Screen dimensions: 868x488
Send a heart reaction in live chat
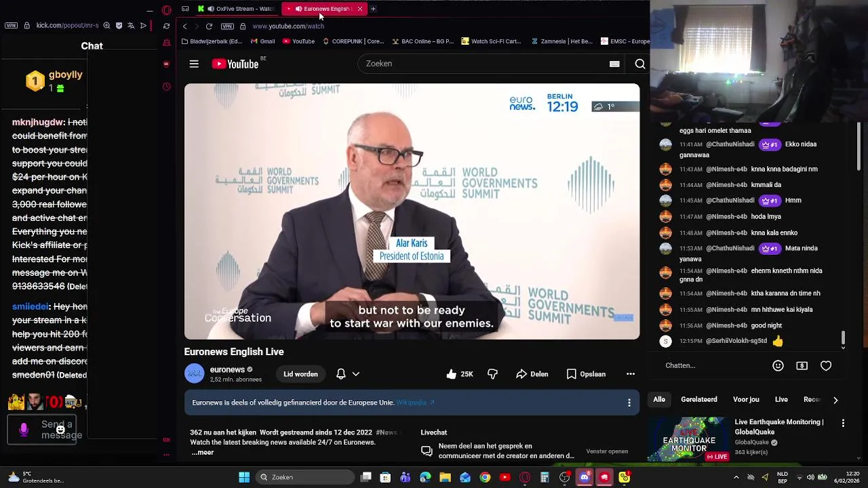tap(826, 365)
